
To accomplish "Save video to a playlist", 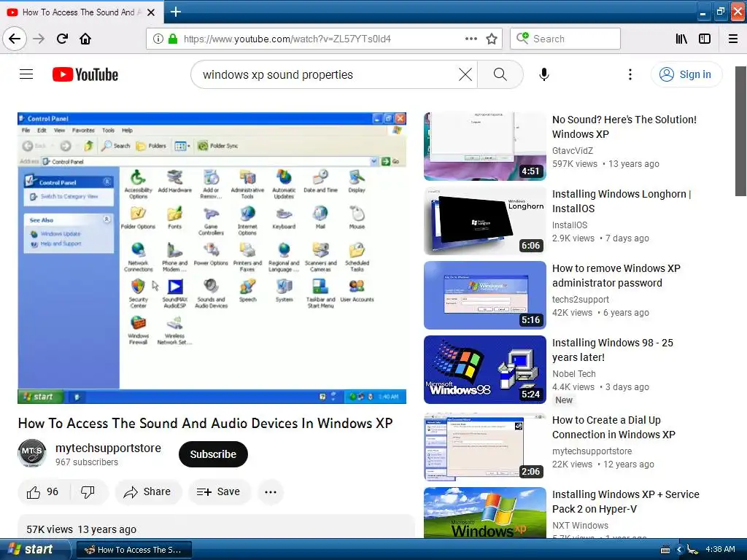I will (219, 492).
